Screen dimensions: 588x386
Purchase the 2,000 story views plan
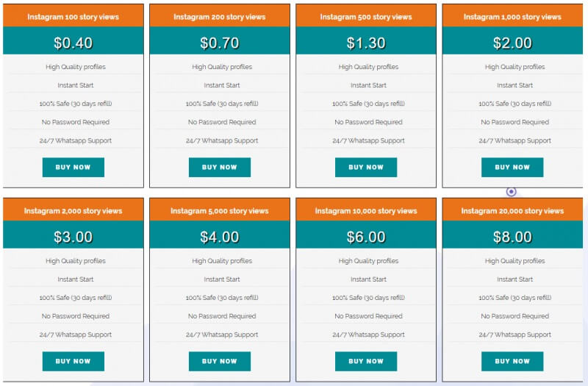click(x=73, y=361)
